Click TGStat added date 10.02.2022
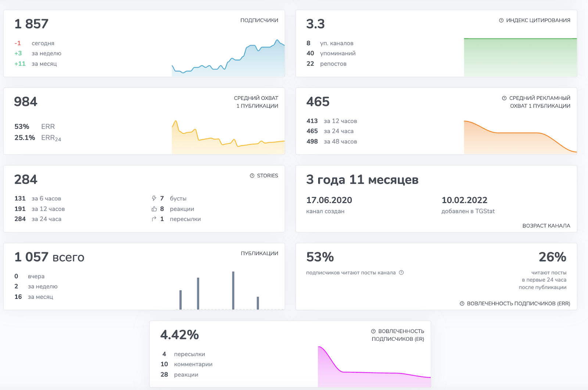Screen dimensions: 588x390 [465, 200]
